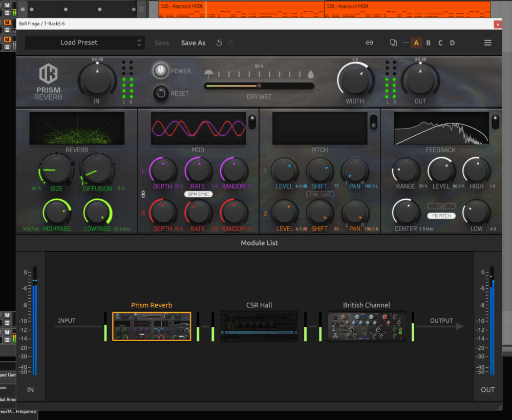Click the left channel RANDOM knob
This screenshot has width=512, height=420.
pos(234,170)
